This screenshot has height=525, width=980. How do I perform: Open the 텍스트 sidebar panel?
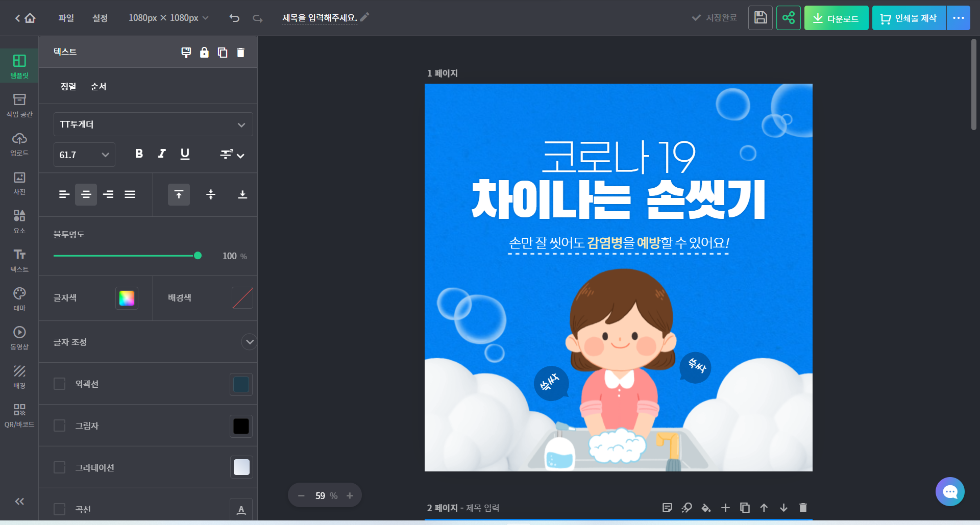click(x=19, y=260)
